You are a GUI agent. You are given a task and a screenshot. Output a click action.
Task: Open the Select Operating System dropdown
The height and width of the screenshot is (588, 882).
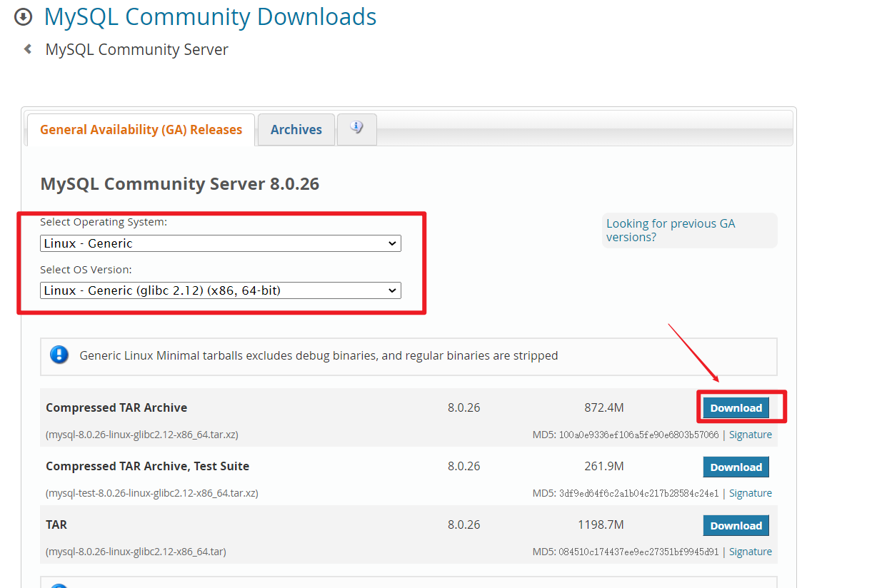click(221, 243)
